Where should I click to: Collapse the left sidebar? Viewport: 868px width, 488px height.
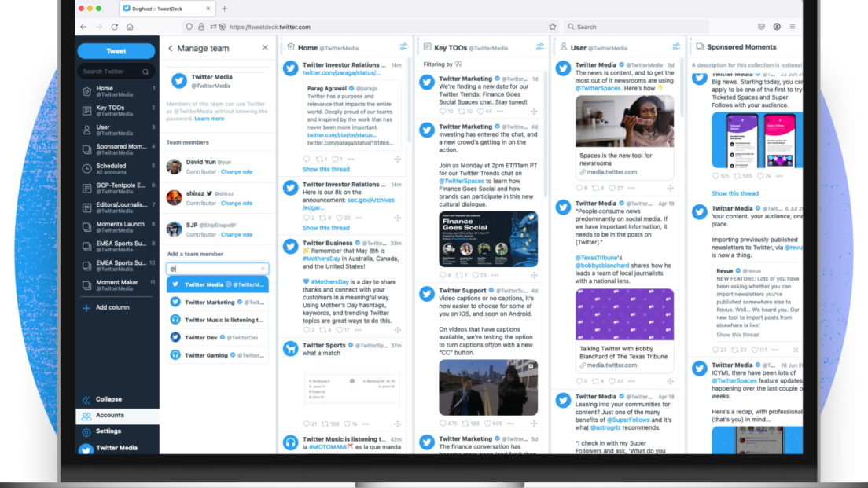pos(86,398)
